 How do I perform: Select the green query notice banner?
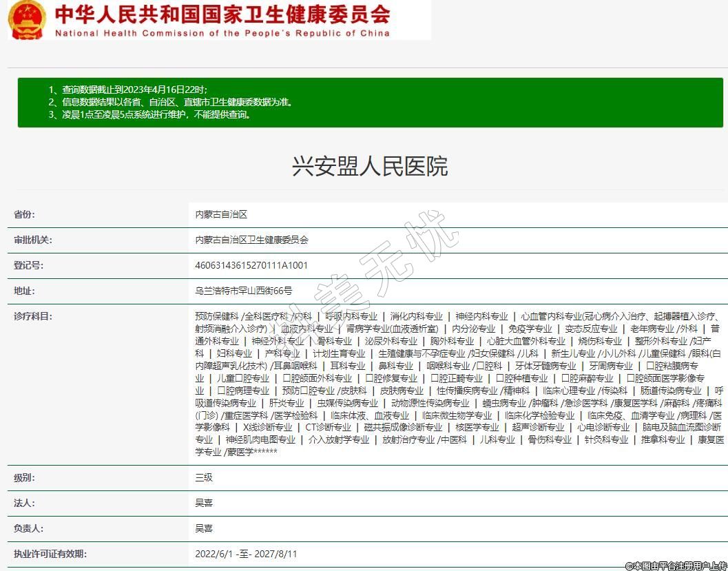pos(370,103)
